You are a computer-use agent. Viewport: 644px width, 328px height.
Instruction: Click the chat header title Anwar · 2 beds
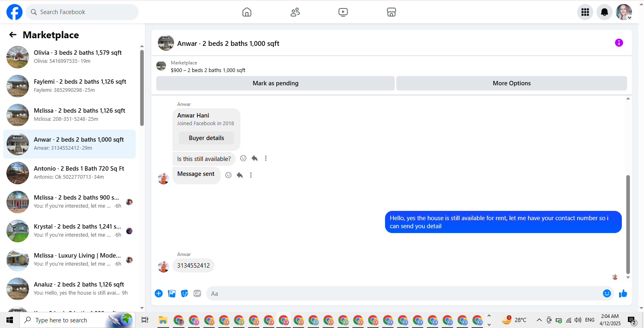(228, 43)
